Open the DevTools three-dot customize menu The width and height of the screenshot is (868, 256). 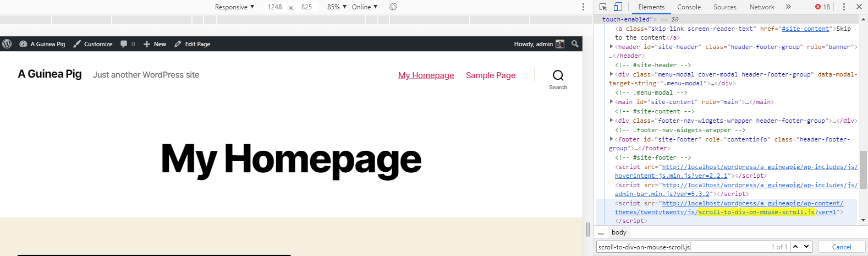point(844,7)
